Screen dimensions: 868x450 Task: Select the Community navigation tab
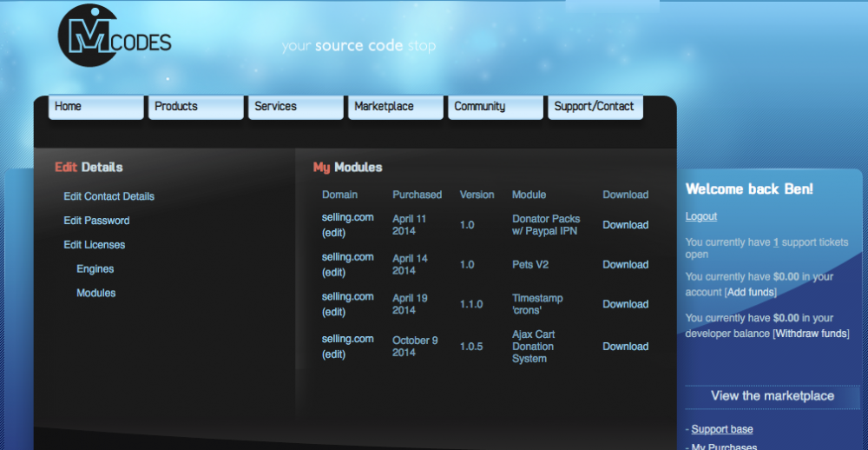pyautogui.click(x=495, y=107)
